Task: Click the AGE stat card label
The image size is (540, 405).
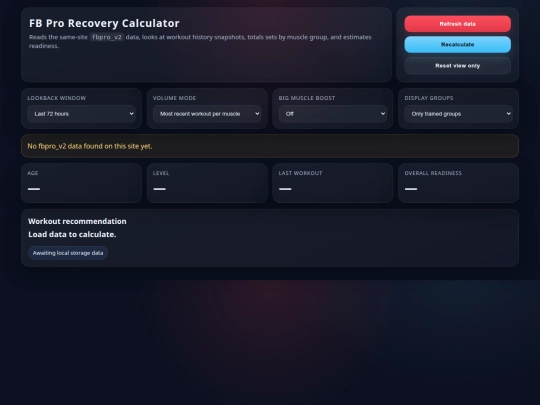Action: coord(33,173)
